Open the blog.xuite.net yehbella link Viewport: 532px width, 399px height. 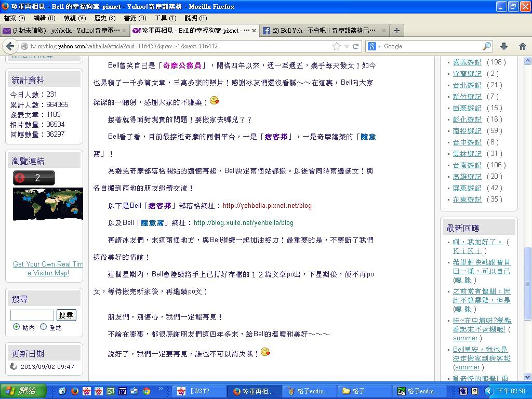point(243,223)
